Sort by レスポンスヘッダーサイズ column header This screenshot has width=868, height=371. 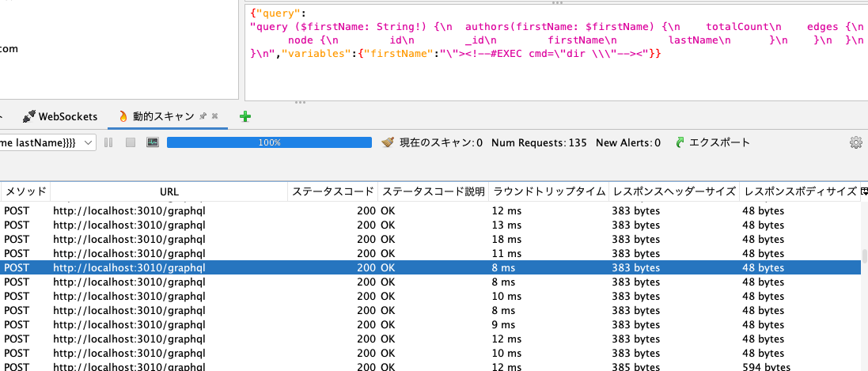click(673, 192)
